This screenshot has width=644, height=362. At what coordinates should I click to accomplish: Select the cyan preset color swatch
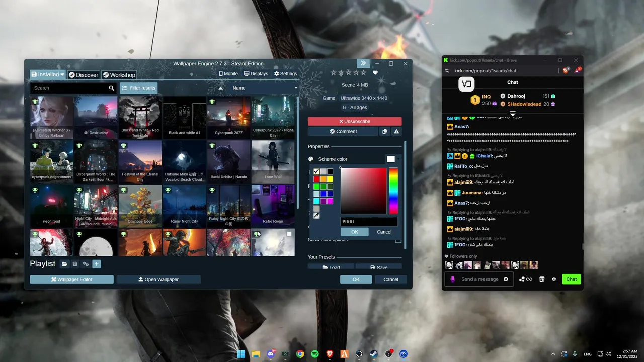point(316,201)
